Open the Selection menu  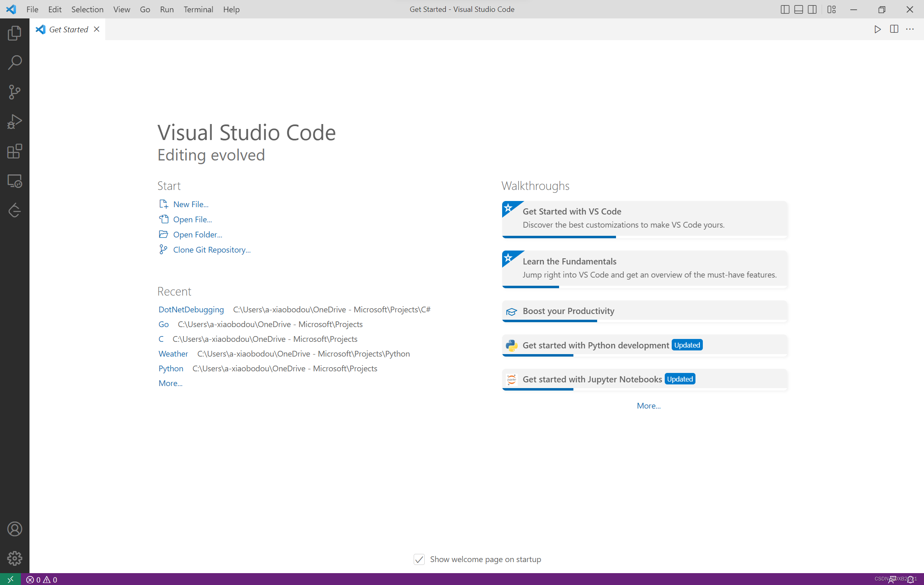(x=87, y=9)
